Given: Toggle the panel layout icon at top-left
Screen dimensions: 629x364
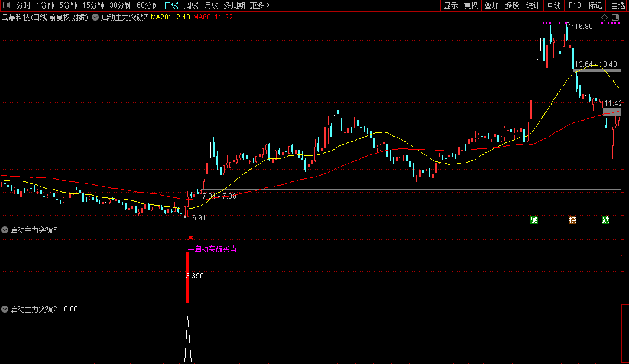Looking at the screenshot, I should [7, 5].
